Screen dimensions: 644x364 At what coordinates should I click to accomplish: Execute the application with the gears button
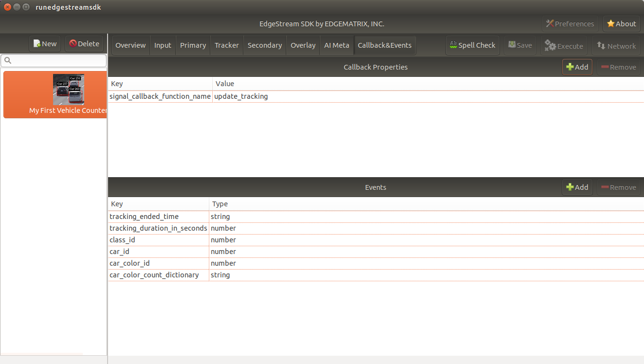[564, 46]
